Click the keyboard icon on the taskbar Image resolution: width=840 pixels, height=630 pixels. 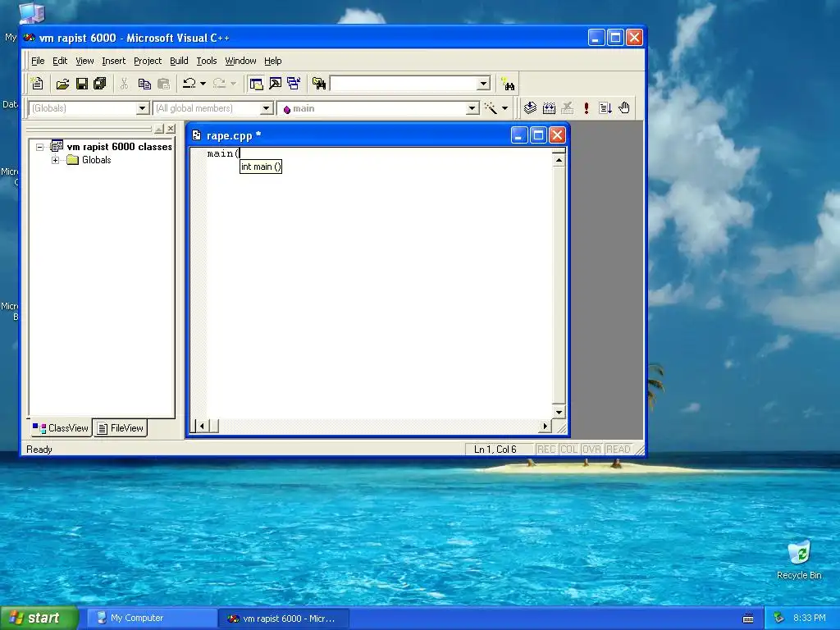[748, 619]
